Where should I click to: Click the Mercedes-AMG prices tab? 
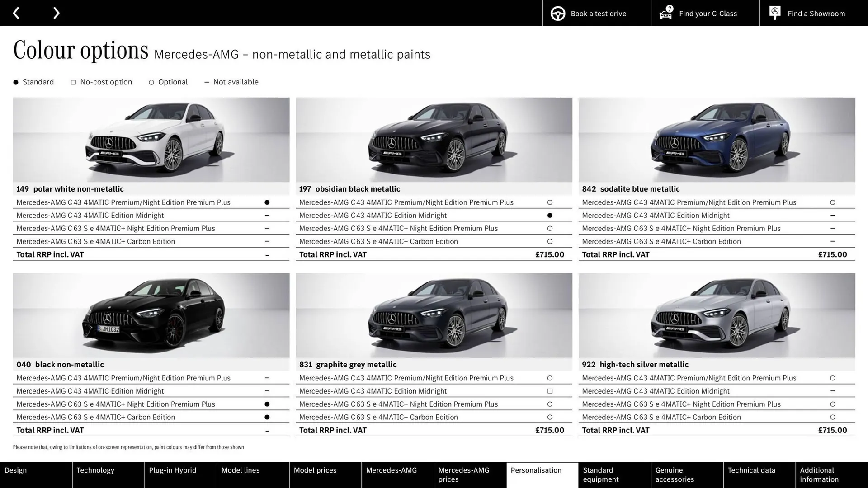click(463, 474)
